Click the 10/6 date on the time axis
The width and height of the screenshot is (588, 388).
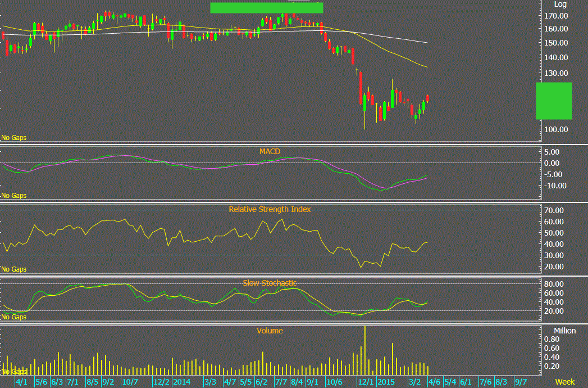334,382
